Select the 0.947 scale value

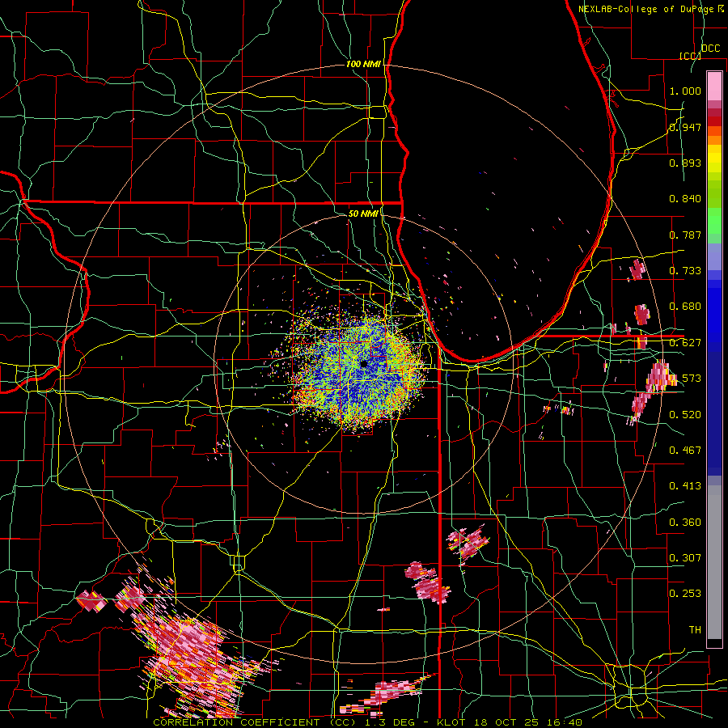[x=685, y=127]
